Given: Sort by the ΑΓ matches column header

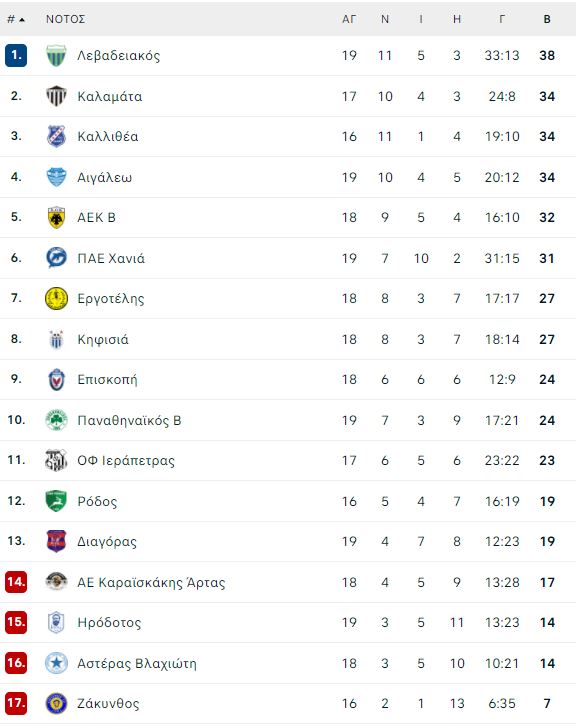Looking at the screenshot, I should pyautogui.click(x=349, y=19).
